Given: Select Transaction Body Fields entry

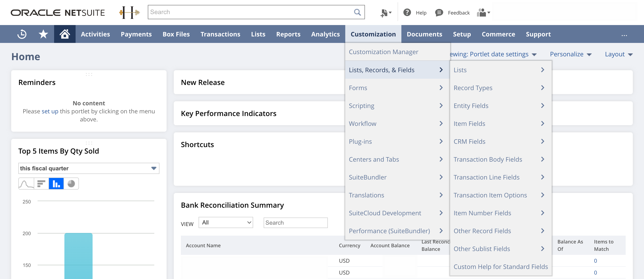Looking at the screenshot, I should tap(501, 159).
